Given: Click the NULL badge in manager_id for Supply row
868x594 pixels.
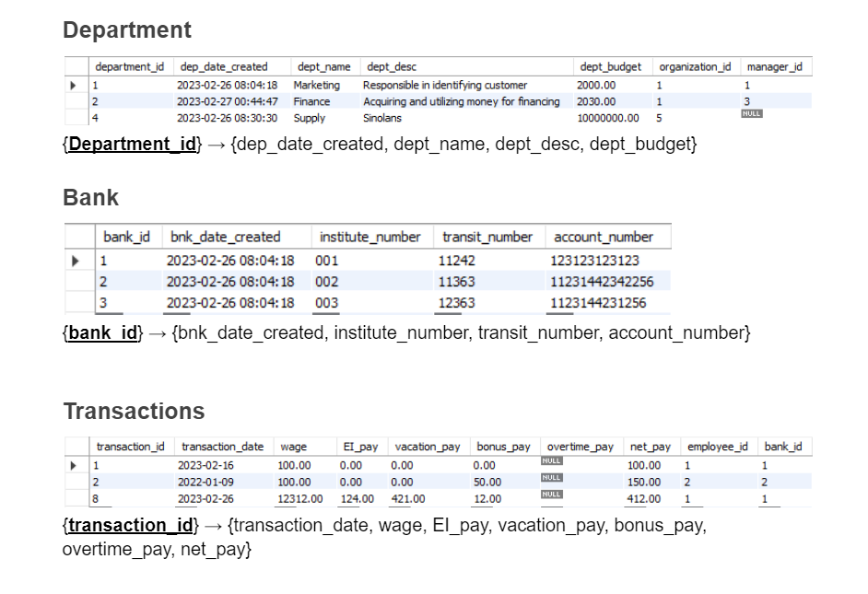Looking at the screenshot, I should point(752,112).
